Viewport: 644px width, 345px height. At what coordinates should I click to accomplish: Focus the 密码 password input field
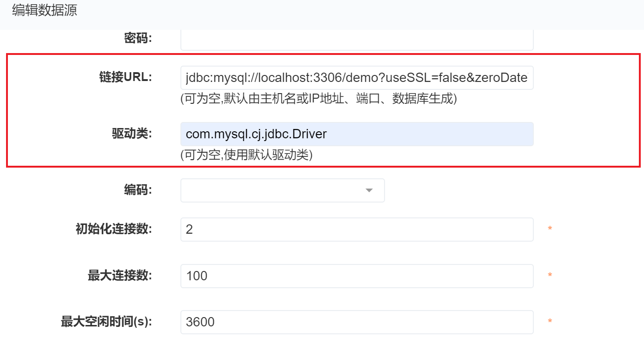tap(357, 41)
